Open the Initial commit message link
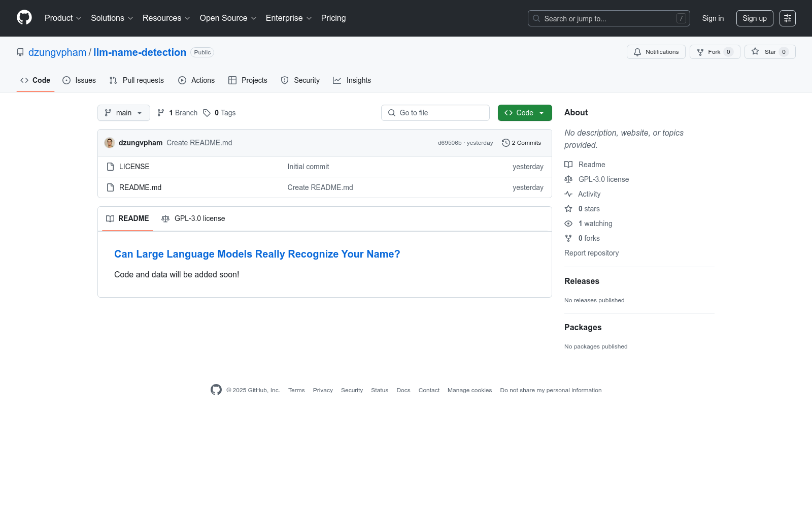Screen dimensions: 812x508 click(x=308, y=167)
